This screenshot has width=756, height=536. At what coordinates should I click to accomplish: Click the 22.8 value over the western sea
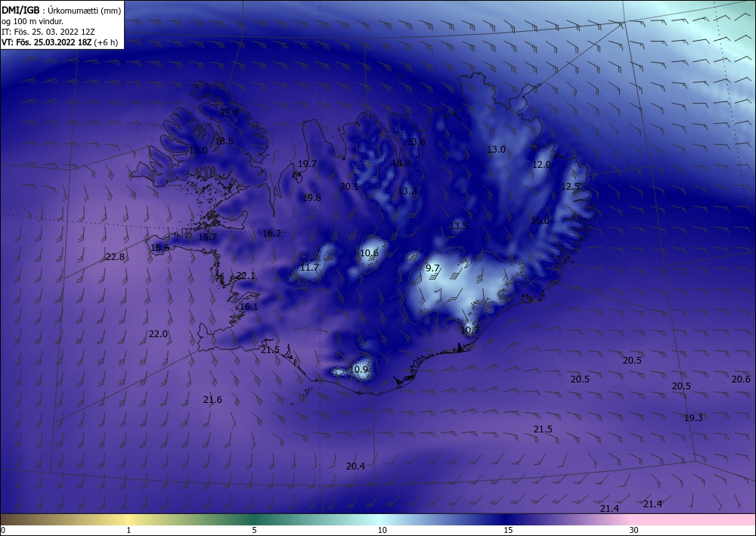(115, 257)
